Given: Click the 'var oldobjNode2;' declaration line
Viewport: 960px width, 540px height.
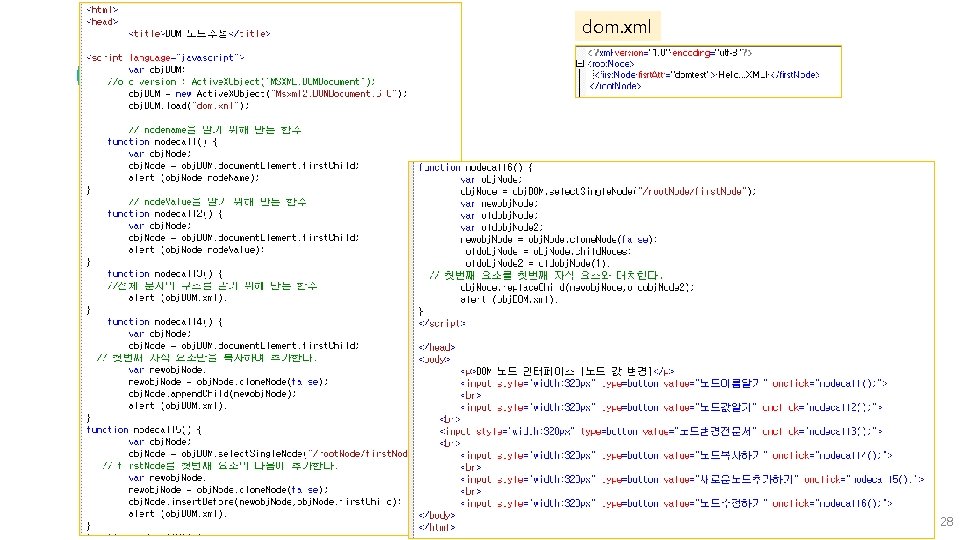Looking at the screenshot, I should click(501, 227).
